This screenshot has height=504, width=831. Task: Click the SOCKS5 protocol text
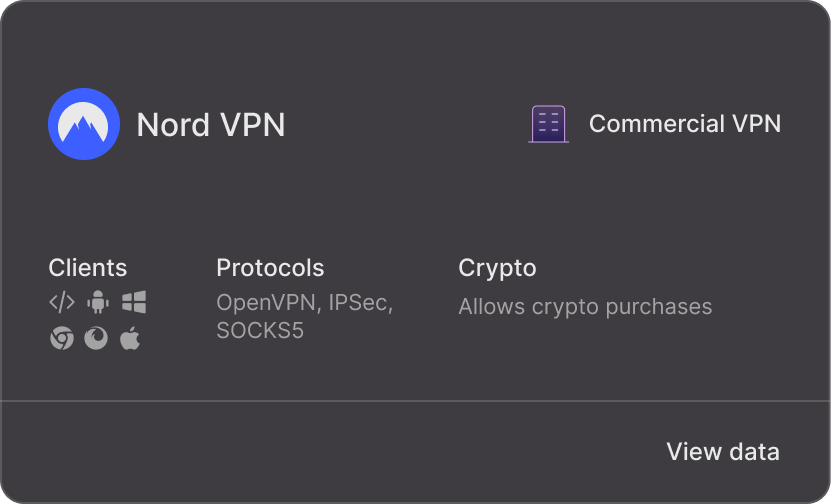coord(260,330)
